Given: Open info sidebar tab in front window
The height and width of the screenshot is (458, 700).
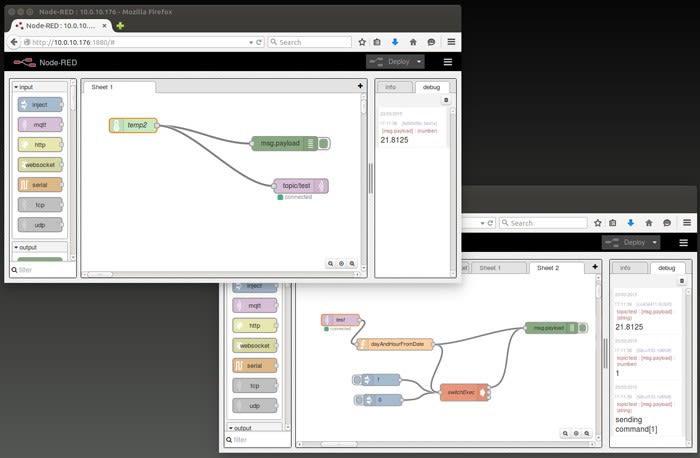Looking at the screenshot, I should point(394,87).
